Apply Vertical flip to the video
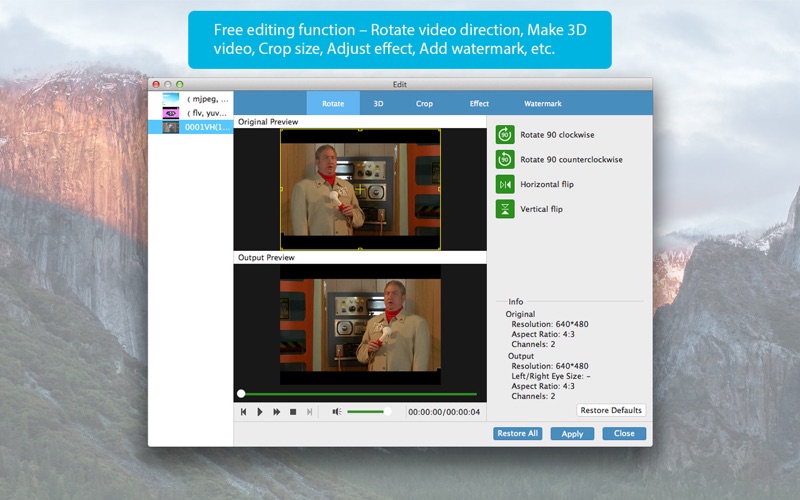The height and width of the screenshot is (500, 800). pyautogui.click(x=505, y=209)
